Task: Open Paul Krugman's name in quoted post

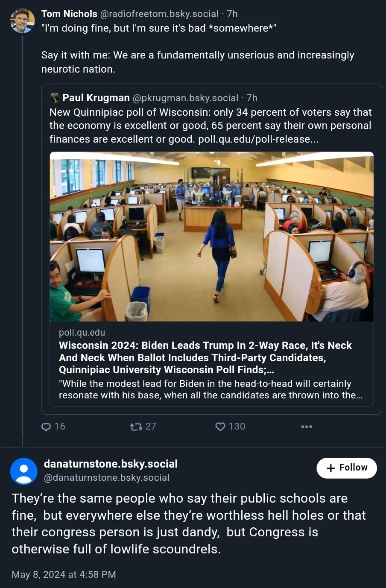Action: 96,98
